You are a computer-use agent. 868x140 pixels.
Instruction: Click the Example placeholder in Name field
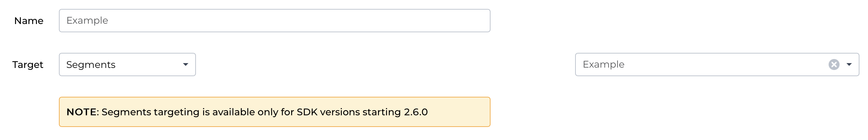point(87,21)
